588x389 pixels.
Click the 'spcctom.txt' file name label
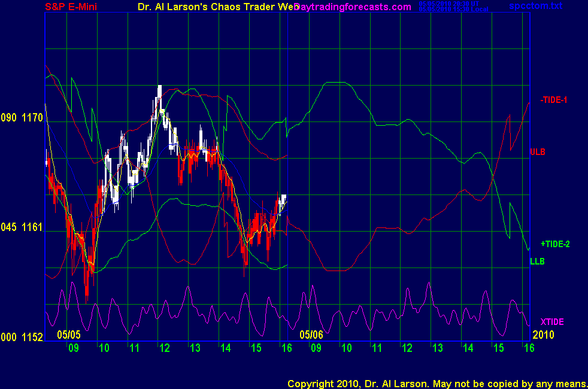click(x=535, y=5)
